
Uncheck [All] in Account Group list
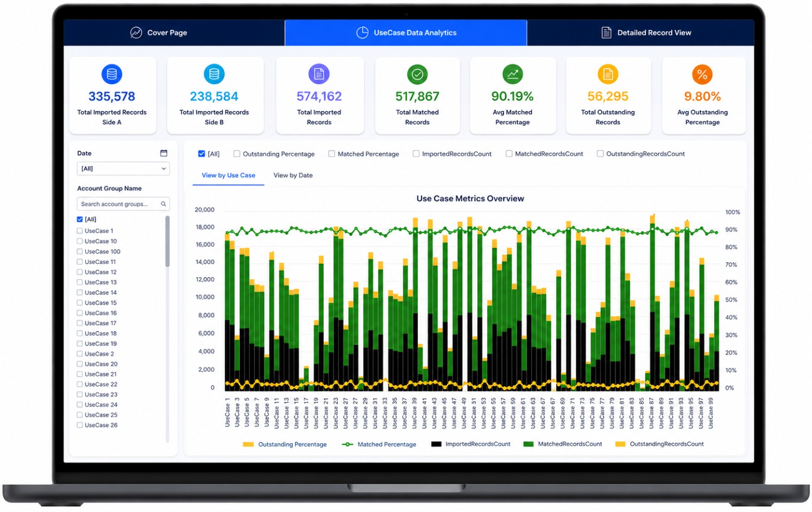coord(80,219)
